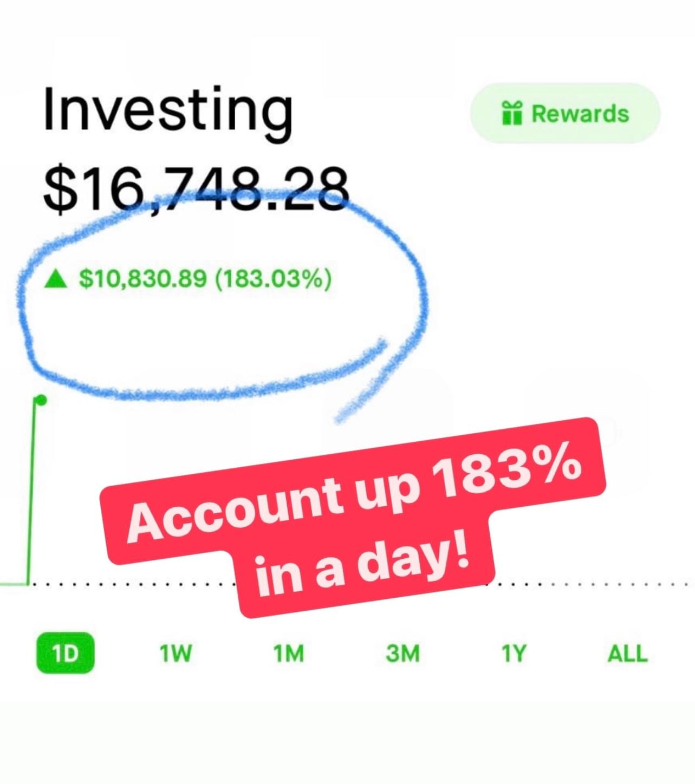The height and width of the screenshot is (784, 695).
Task: Click the gift icon in Rewards
Action: [511, 113]
